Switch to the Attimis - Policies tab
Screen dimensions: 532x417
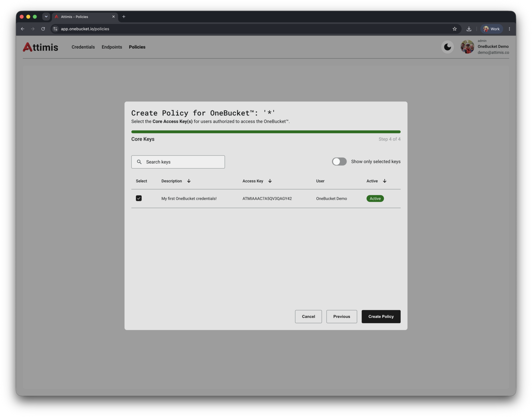point(84,17)
